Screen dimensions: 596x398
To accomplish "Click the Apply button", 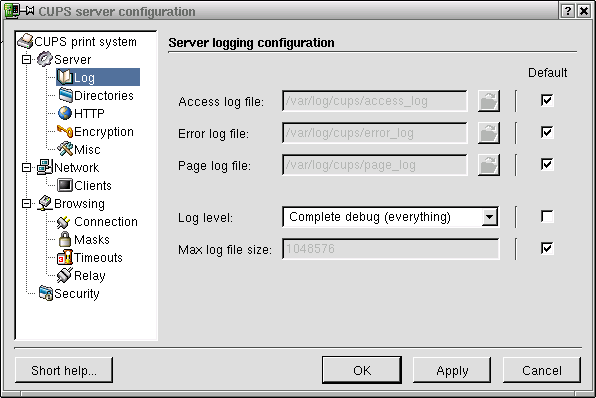I will coord(452,370).
